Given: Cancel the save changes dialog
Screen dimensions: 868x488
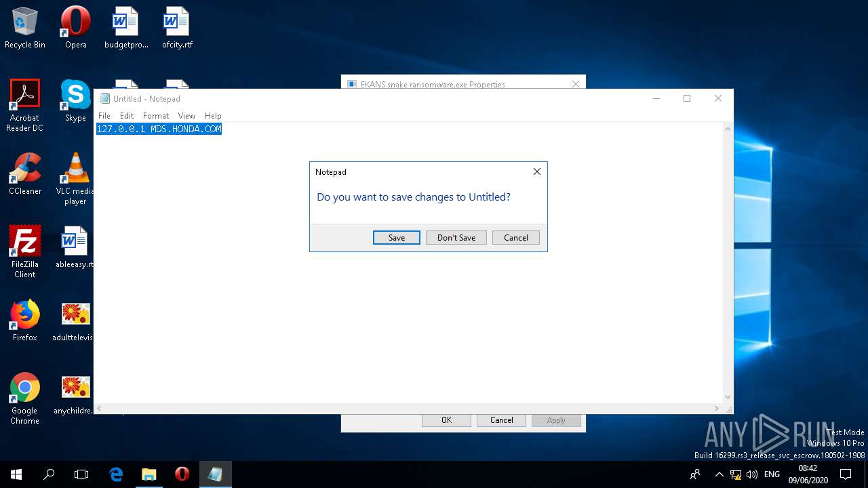Looking at the screenshot, I should (516, 237).
